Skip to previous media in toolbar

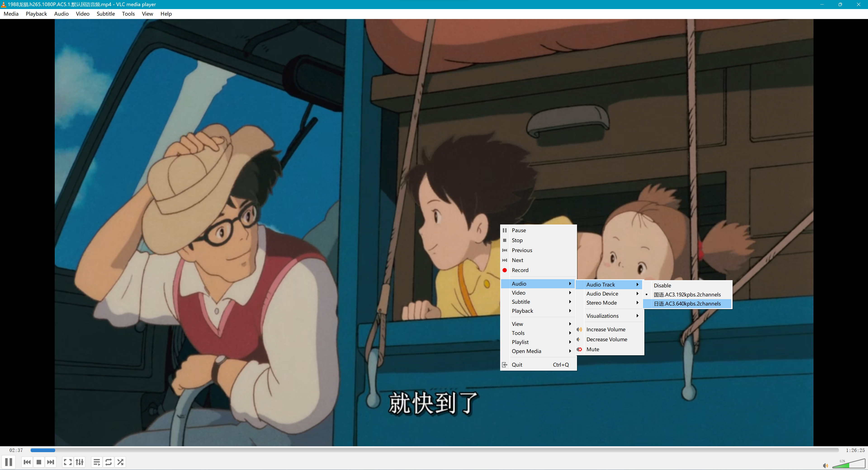pos(27,462)
